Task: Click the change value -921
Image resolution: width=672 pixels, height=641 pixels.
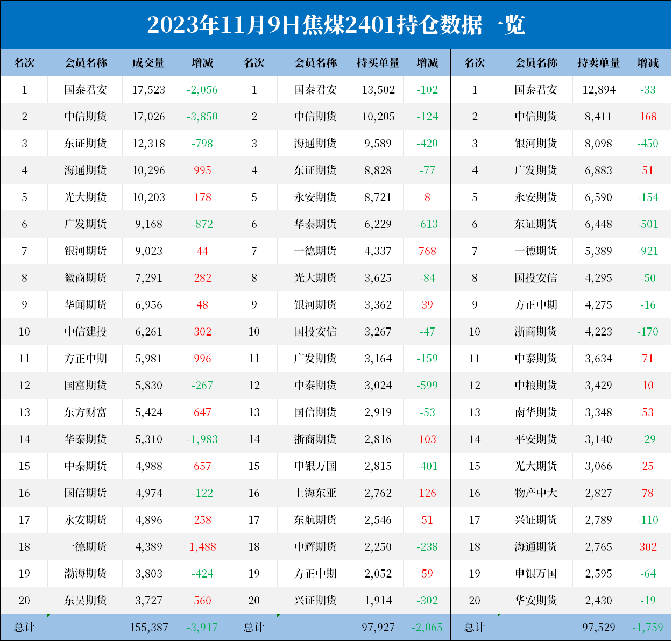Action: pos(648,251)
